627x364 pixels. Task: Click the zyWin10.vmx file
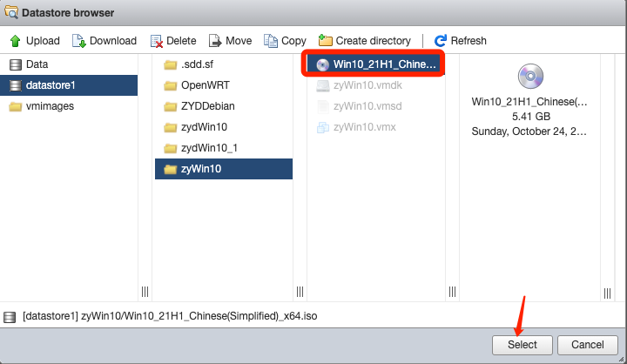[376, 127]
